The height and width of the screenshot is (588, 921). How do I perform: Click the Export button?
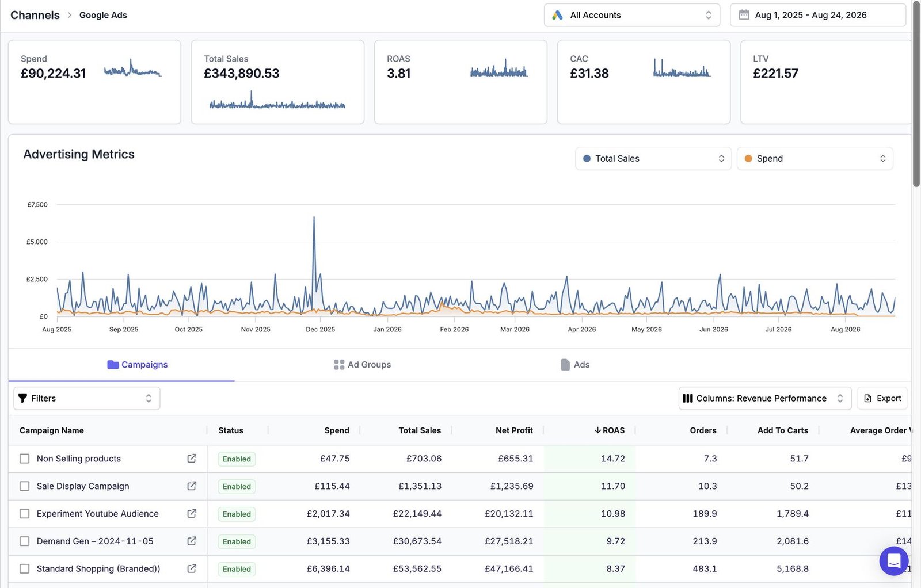(882, 398)
